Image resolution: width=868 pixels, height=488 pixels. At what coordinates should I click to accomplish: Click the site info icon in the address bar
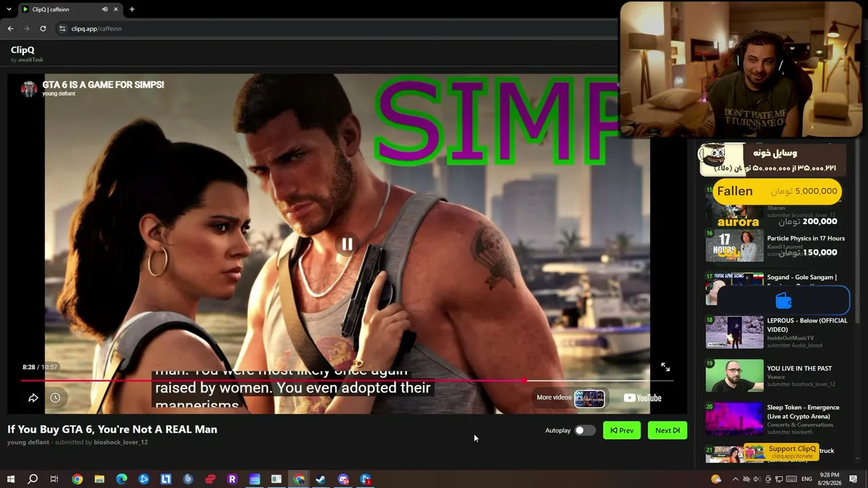(62, 28)
